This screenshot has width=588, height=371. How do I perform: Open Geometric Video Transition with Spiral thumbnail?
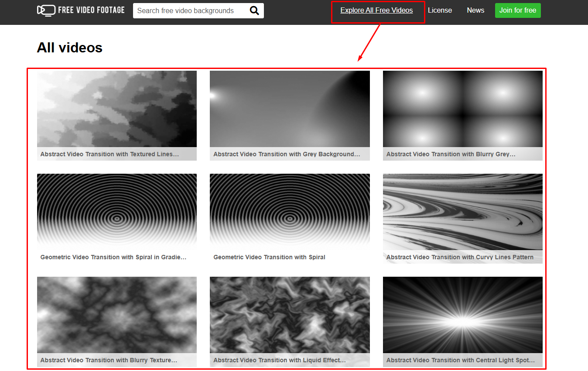(290, 212)
